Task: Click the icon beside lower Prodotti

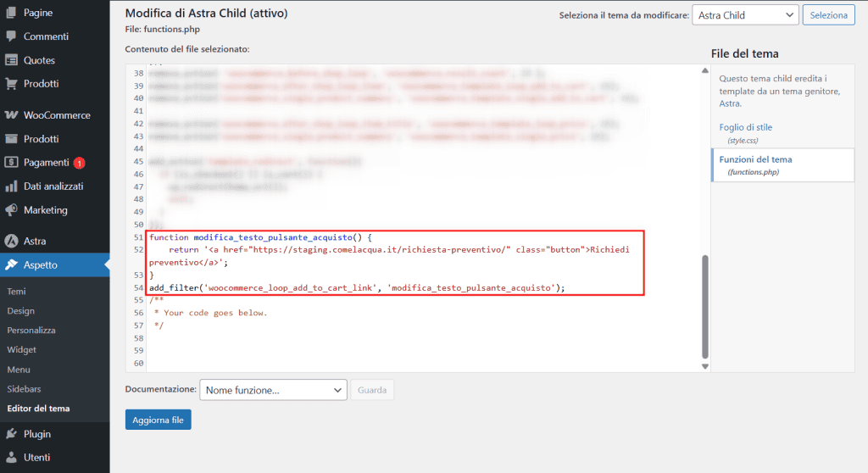Action: pyautogui.click(x=11, y=138)
